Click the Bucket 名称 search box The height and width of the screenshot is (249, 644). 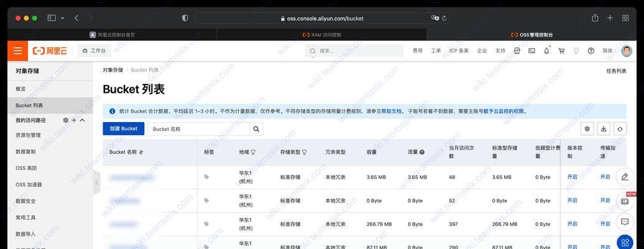click(x=199, y=129)
